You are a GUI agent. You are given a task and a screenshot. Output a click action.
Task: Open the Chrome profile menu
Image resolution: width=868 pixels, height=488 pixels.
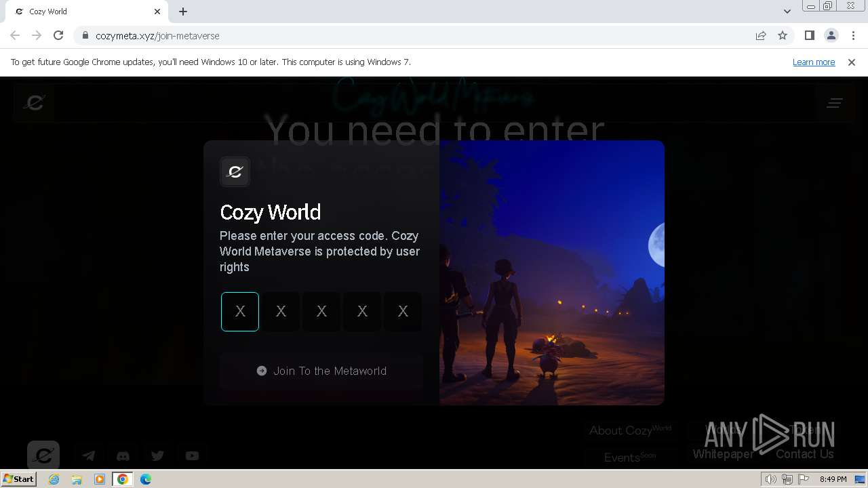click(x=831, y=35)
